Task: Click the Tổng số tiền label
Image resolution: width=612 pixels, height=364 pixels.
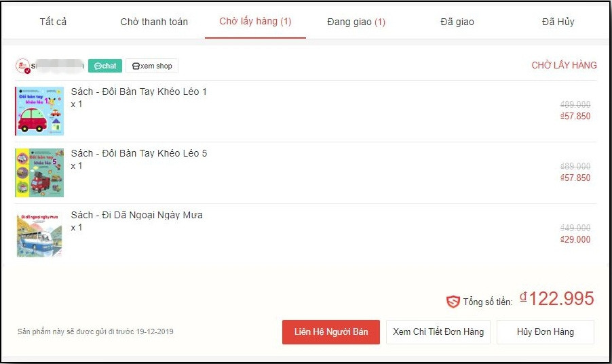Action: 487,302
